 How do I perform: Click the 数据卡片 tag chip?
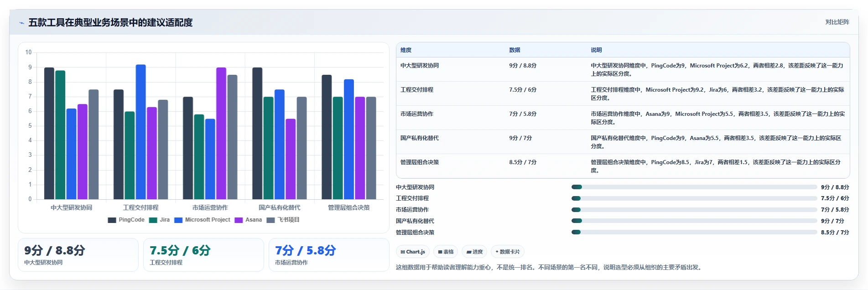[508, 252]
